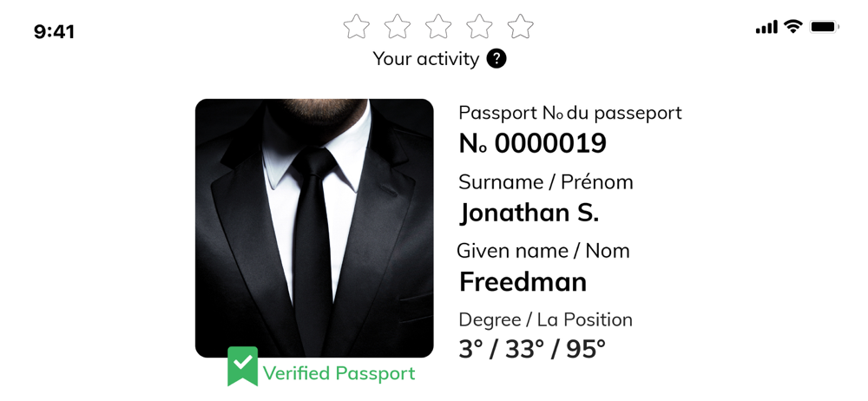Image resolution: width=868 pixels, height=401 pixels.
Task: Rate one star in the activity rating
Action: pos(356,27)
